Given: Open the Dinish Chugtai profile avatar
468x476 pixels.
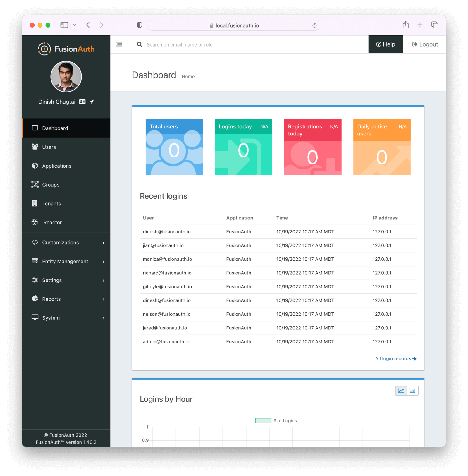Looking at the screenshot, I should click(66, 77).
